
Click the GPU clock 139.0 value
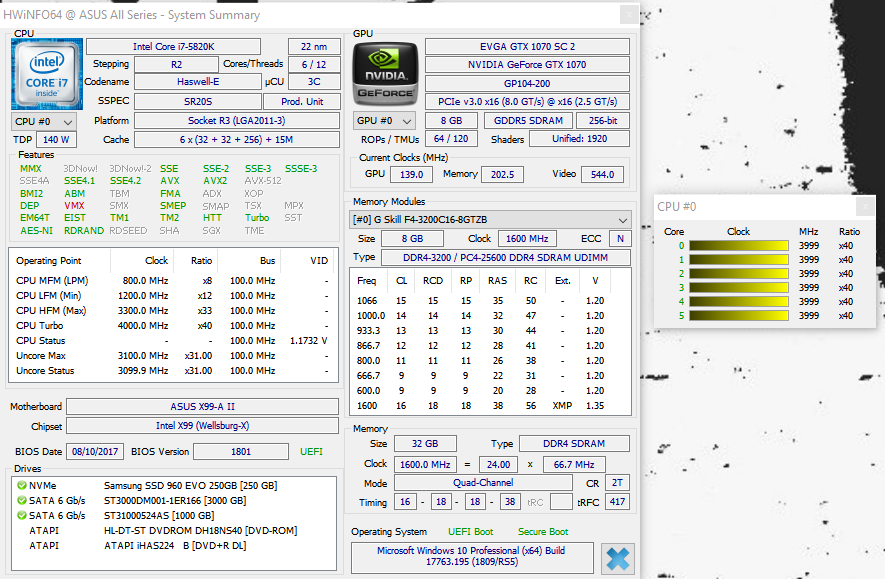click(411, 174)
